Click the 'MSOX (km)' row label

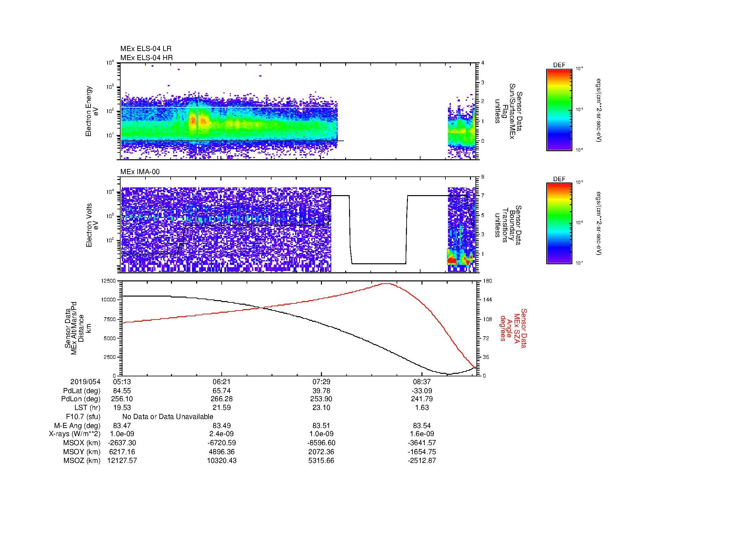pos(82,443)
